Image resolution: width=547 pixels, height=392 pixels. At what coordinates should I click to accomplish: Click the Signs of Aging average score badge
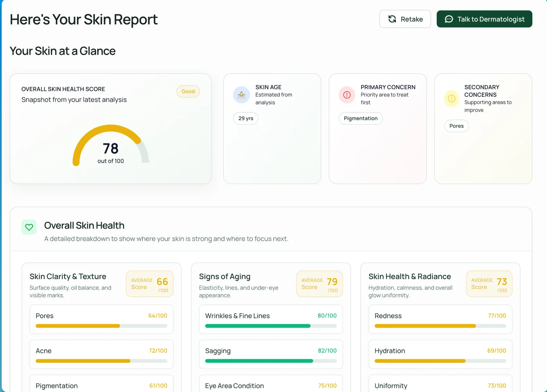[x=320, y=284]
